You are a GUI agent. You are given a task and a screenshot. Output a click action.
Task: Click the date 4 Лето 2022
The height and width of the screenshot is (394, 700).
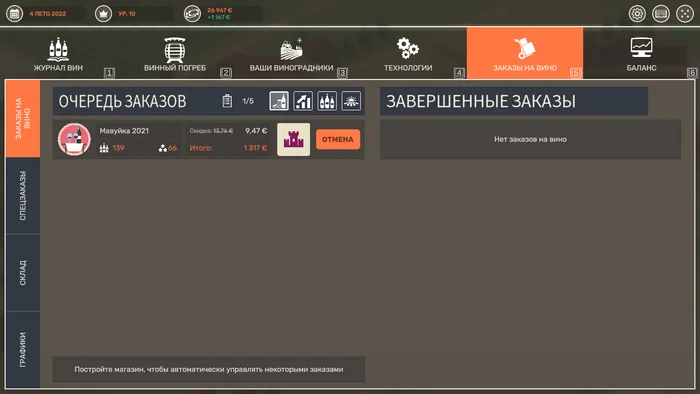coord(48,14)
